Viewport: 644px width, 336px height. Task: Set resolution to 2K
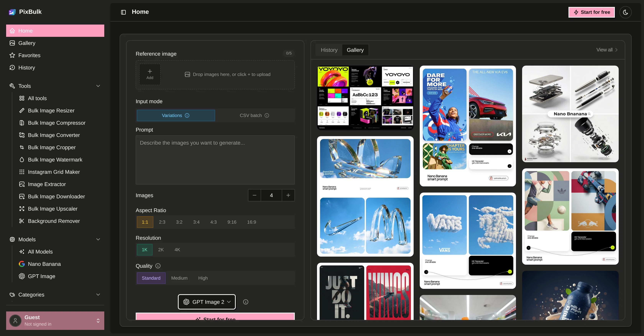pos(161,250)
